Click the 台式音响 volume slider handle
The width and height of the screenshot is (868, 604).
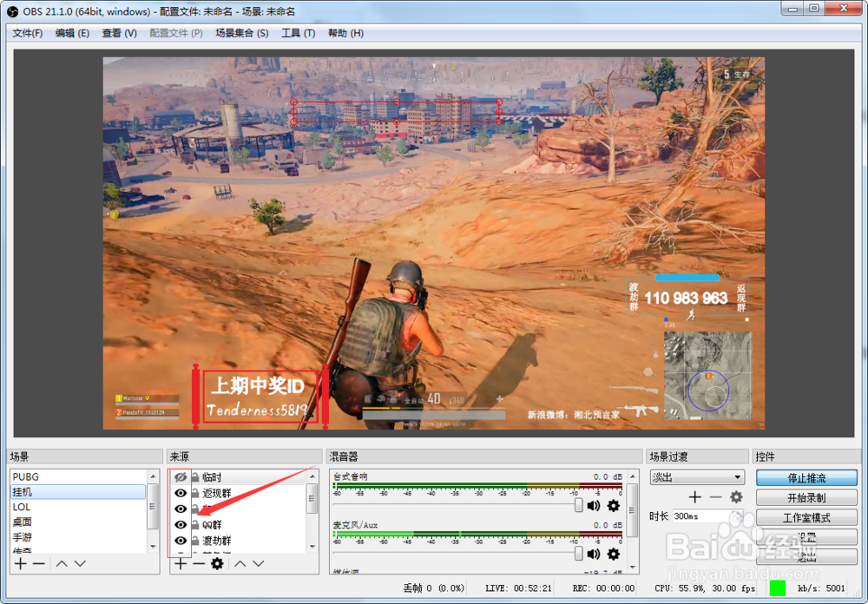tap(578, 505)
